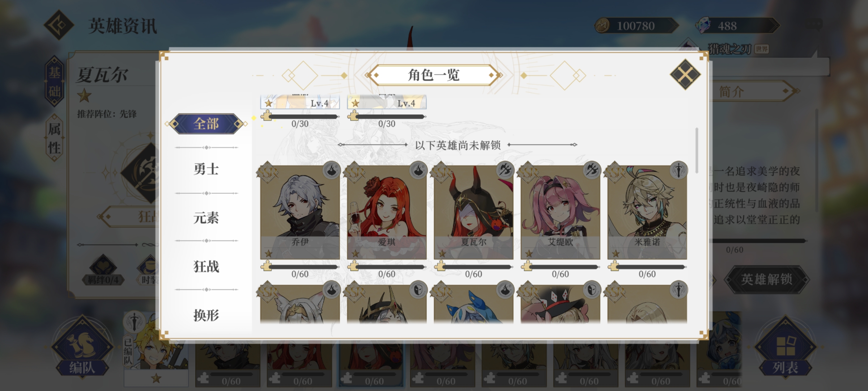
Task: Click the axe class icon on 艾缇欧 card
Action: tap(592, 170)
